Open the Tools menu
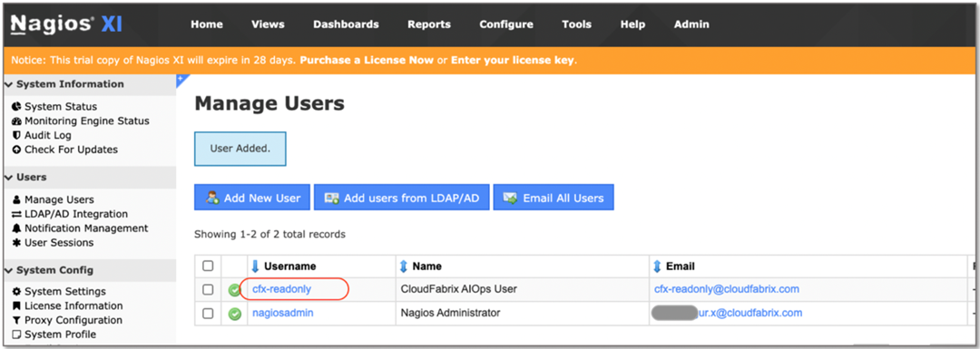980x349 pixels. click(x=576, y=24)
